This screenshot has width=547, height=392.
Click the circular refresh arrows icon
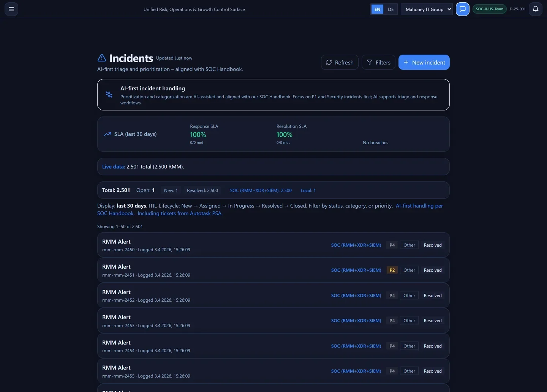click(x=329, y=62)
